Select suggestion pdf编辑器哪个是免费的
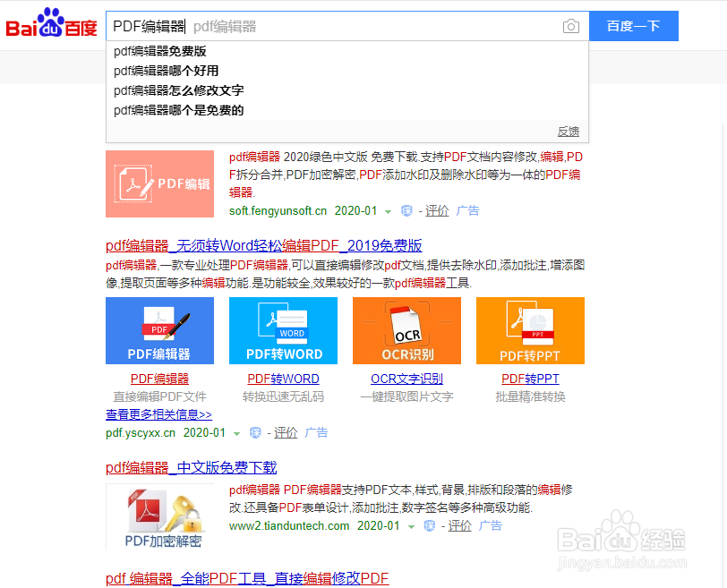The image size is (727, 588). 347,110
